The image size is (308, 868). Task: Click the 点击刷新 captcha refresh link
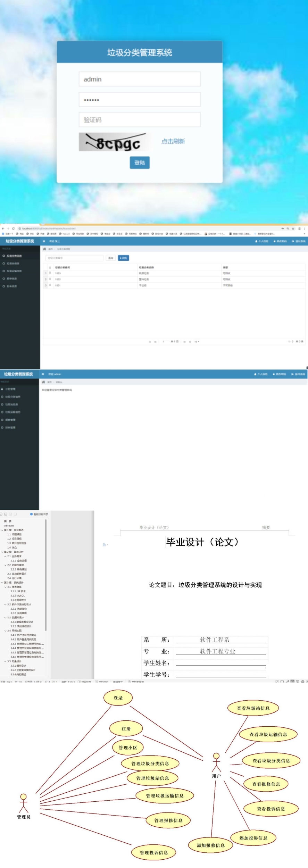pyautogui.click(x=173, y=141)
